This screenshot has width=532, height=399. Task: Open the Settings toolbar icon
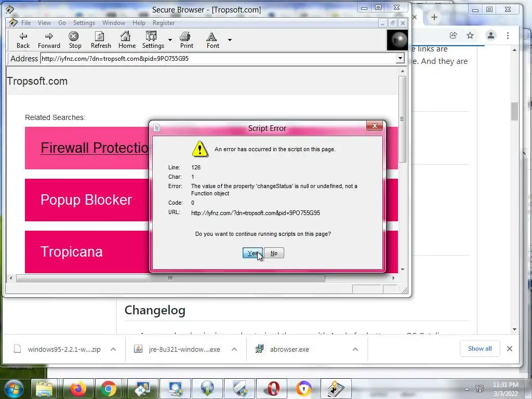pyautogui.click(x=153, y=40)
